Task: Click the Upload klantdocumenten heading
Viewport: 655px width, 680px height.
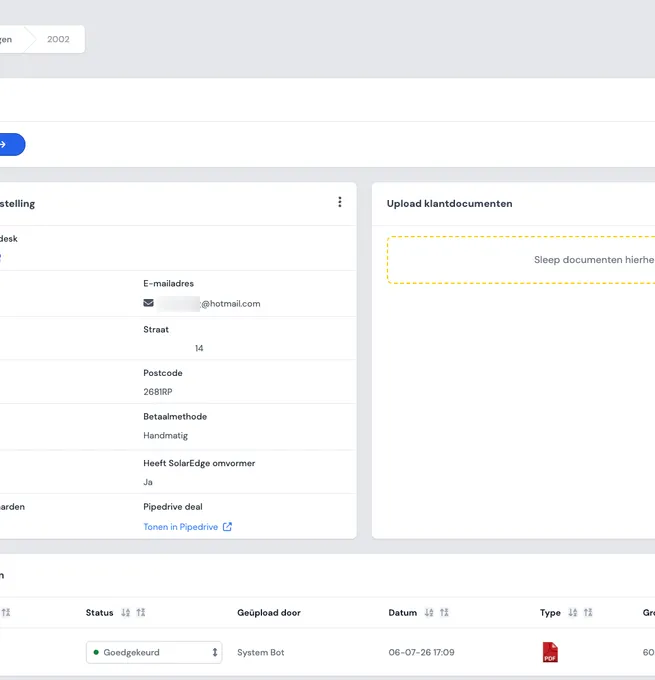Action: [449, 203]
